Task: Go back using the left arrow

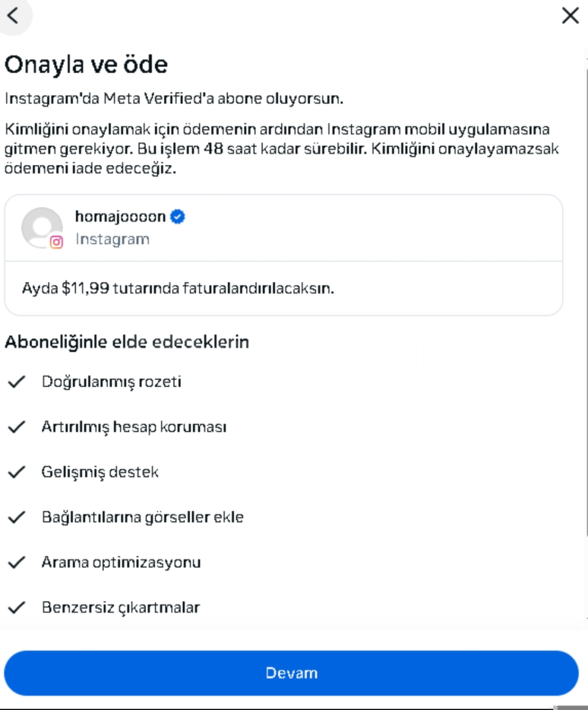Action: [13, 15]
